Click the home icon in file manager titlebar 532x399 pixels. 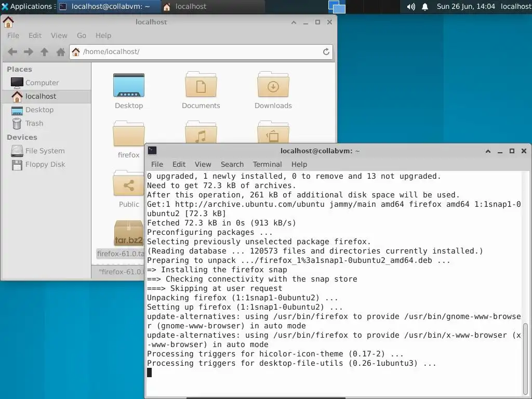tap(8, 22)
